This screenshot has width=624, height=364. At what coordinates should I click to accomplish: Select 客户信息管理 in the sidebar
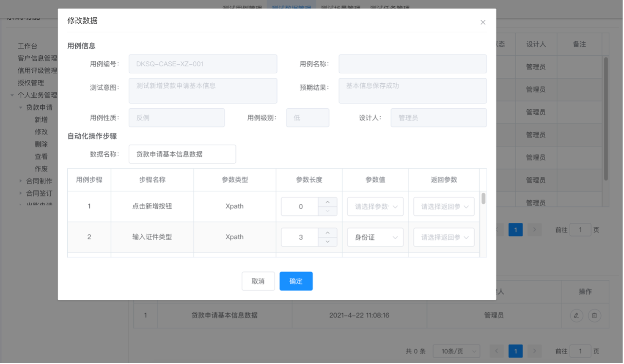[x=37, y=58]
